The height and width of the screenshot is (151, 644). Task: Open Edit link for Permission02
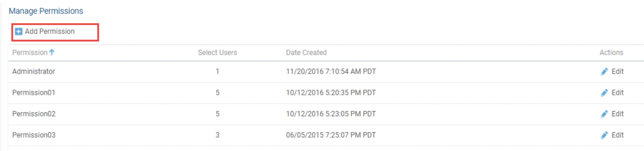coord(617,114)
